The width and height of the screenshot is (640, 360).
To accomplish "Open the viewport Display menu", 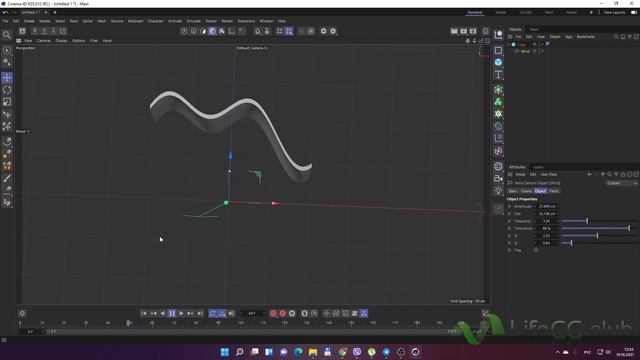I will coord(61,41).
